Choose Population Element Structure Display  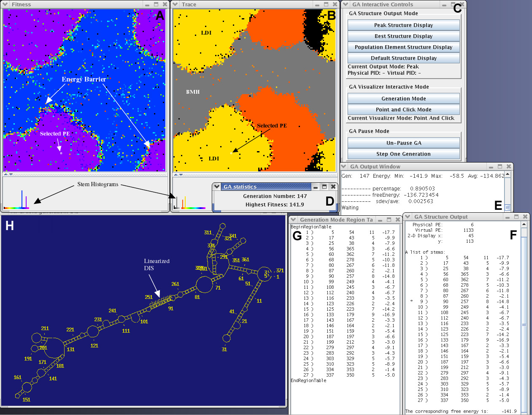tap(403, 47)
